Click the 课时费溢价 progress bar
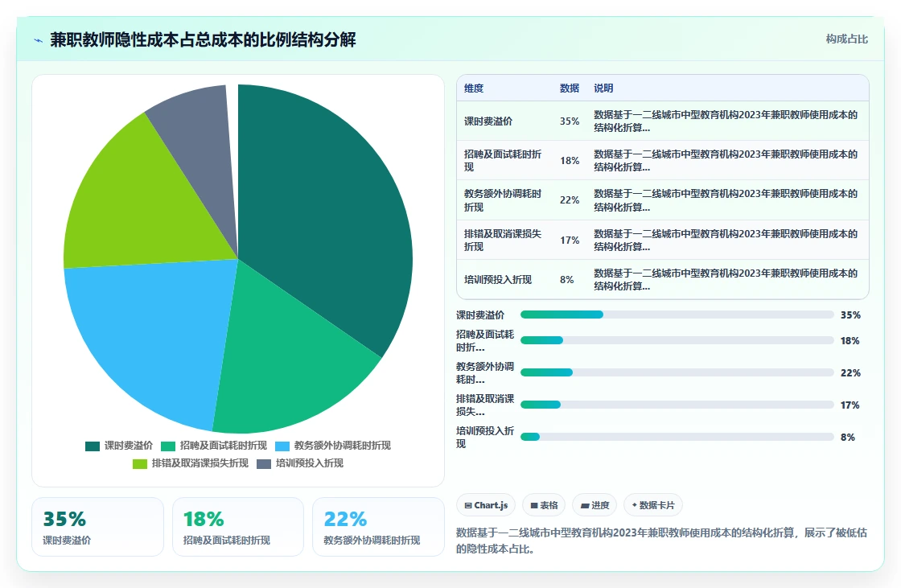901x588 pixels. [x=677, y=315]
